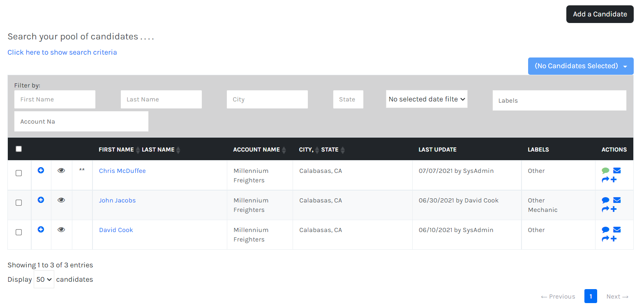Click blue comment bubble icon for David Cook
The height and width of the screenshot is (308, 644).
[605, 230]
